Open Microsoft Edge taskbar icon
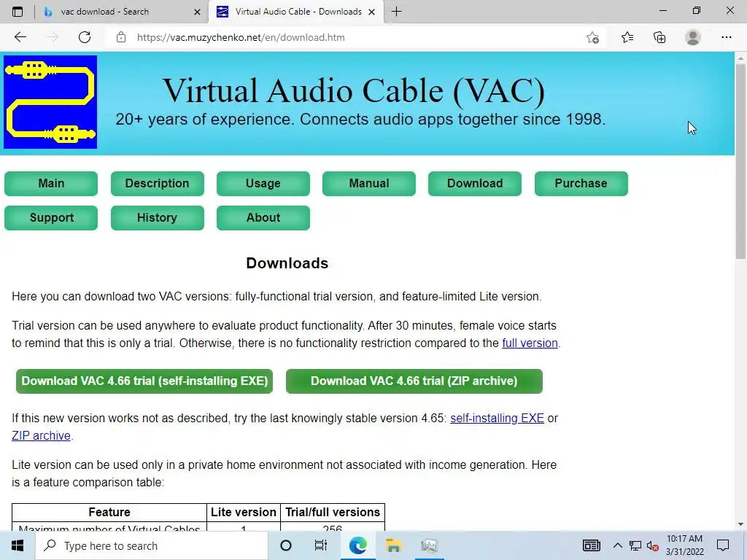This screenshot has width=747, height=560. point(357,545)
